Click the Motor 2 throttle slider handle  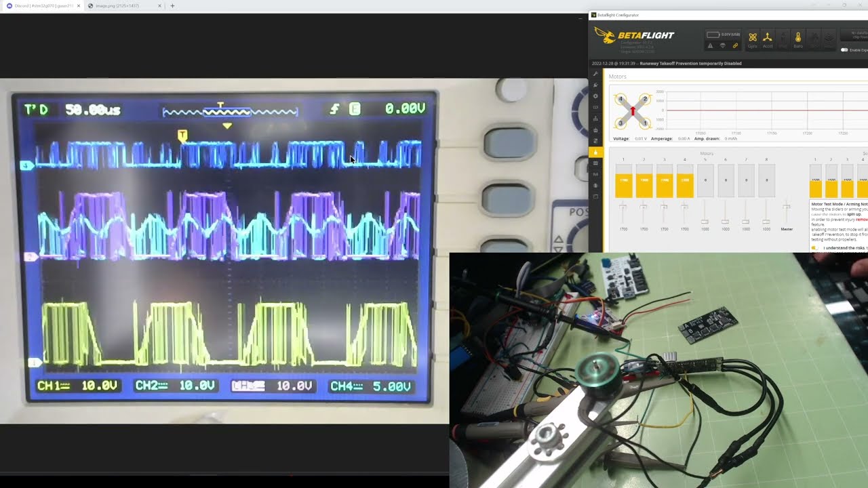pyautogui.click(x=644, y=206)
